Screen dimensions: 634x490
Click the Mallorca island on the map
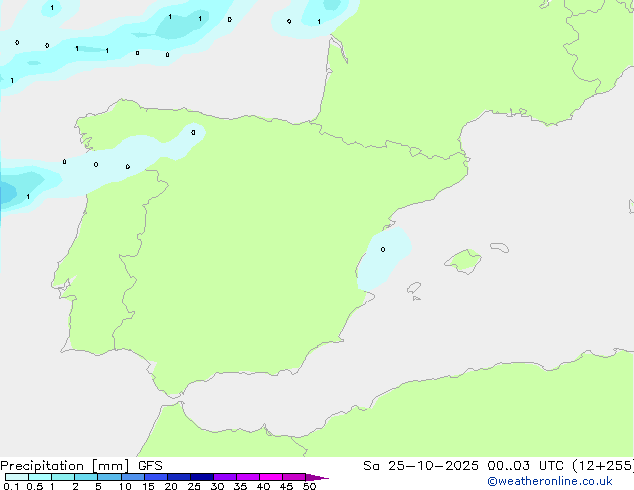tap(464, 261)
